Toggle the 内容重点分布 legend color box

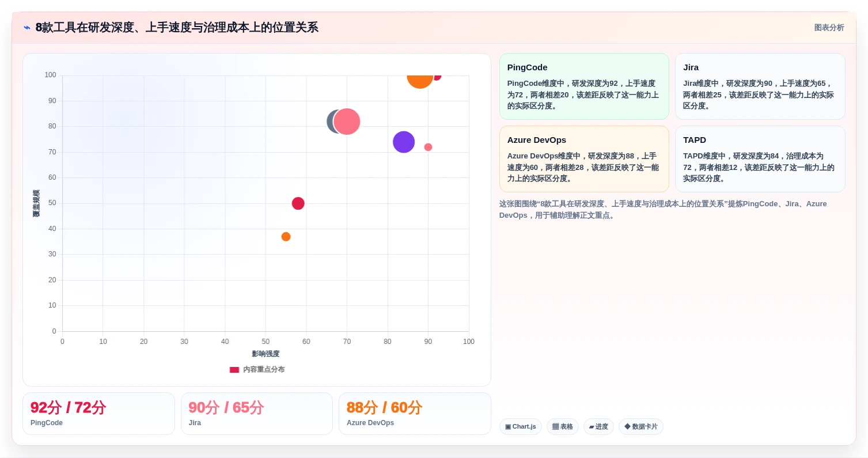pyautogui.click(x=234, y=370)
